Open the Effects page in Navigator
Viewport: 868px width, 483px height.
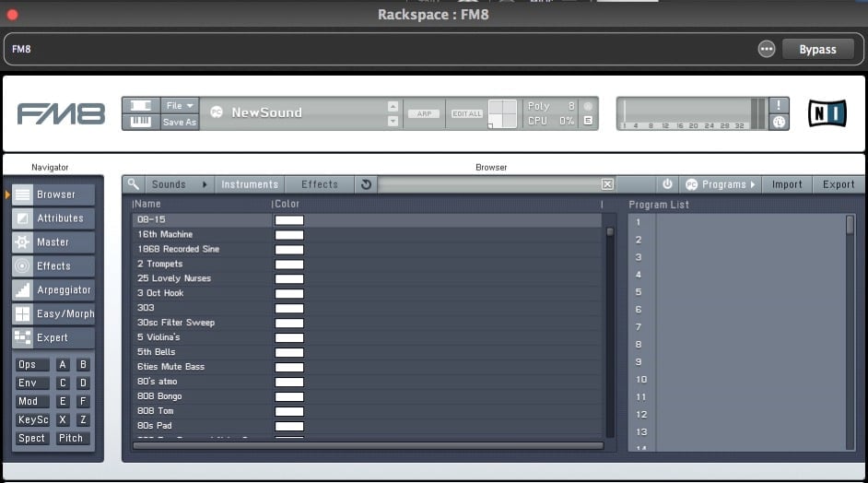(x=53, y=265)
